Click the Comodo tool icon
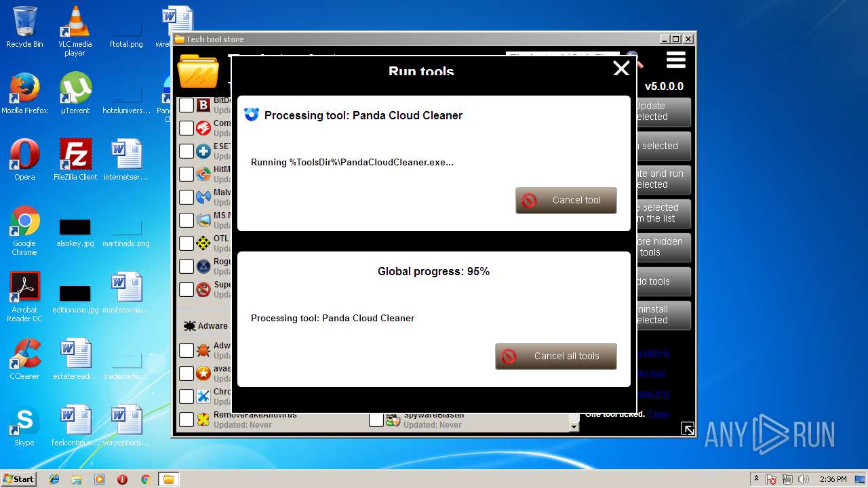 point(203,128)
